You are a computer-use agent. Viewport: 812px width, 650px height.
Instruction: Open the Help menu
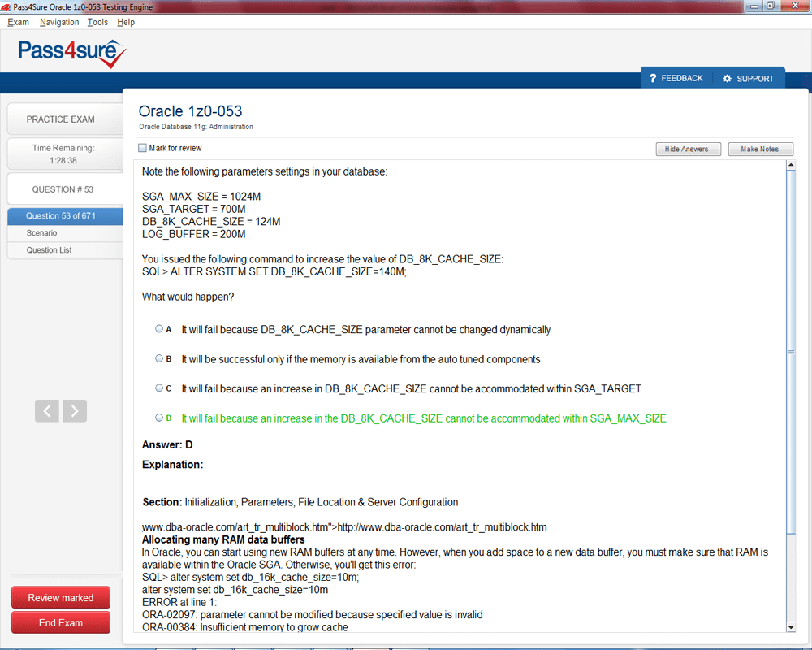[126, 22]
